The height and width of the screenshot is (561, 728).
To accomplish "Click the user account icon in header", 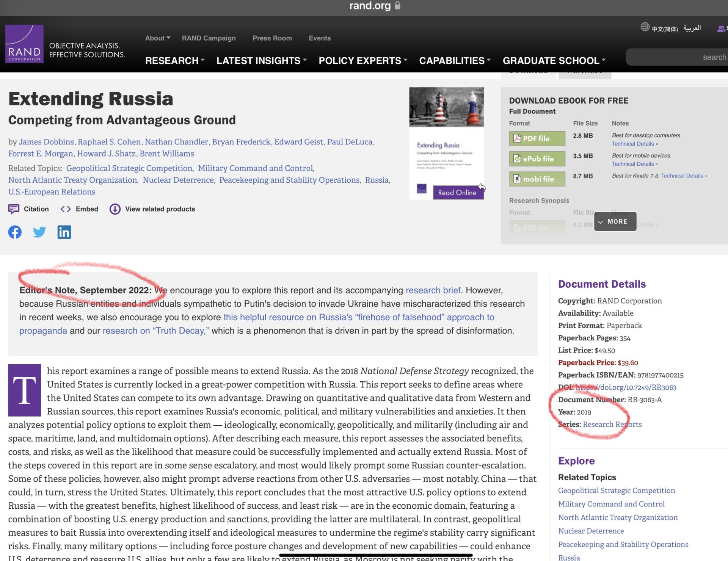I will [x=721, y=29].
